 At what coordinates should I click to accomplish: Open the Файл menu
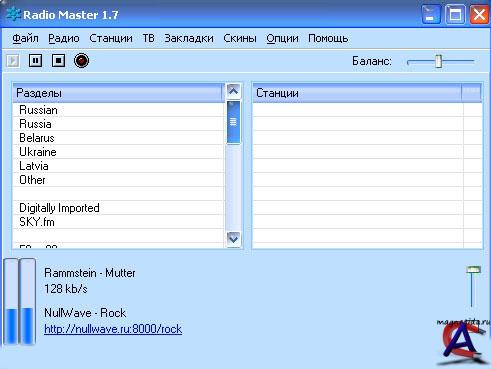25,38
